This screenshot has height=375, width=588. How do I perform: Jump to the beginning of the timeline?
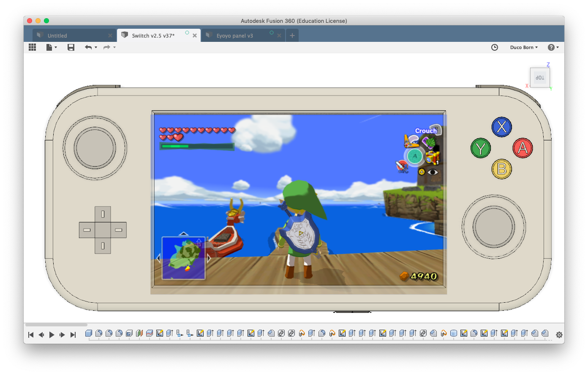pos(31,335)
